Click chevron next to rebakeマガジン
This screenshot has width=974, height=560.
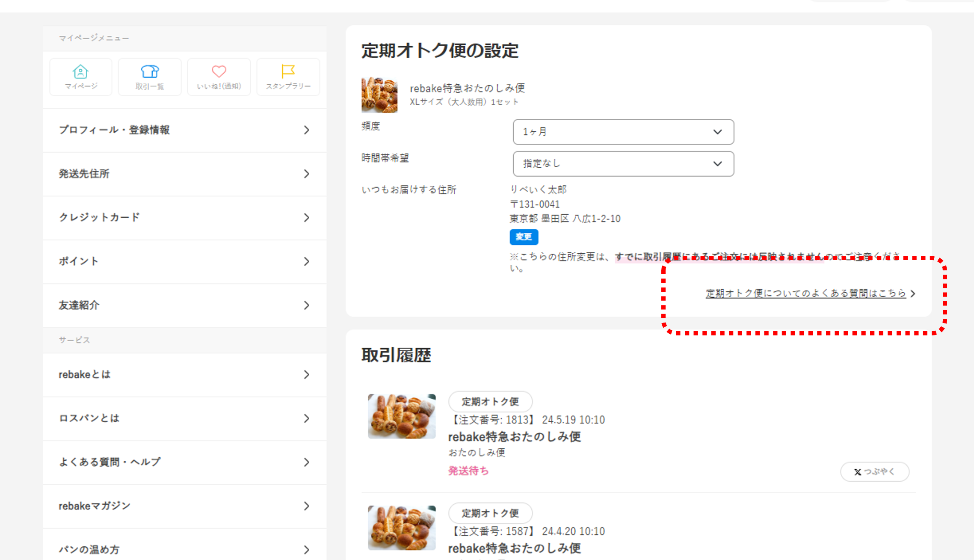tap(307, 506)
